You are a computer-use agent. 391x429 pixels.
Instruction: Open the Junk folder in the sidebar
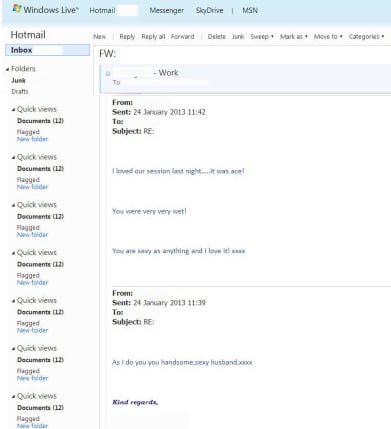tap(18, 81)
